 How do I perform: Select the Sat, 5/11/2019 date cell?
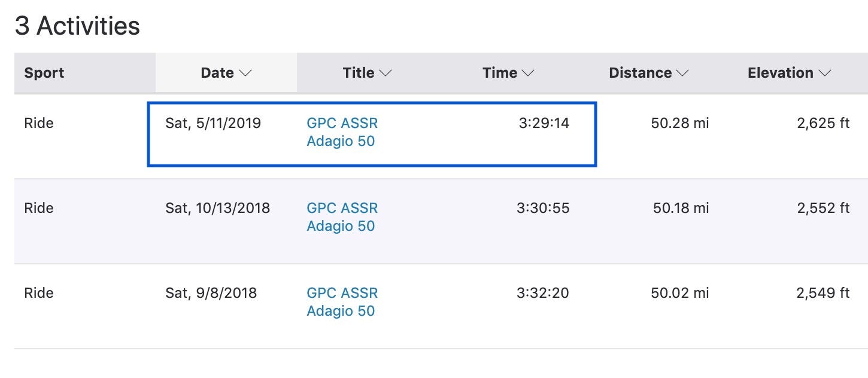coord(213,123)
